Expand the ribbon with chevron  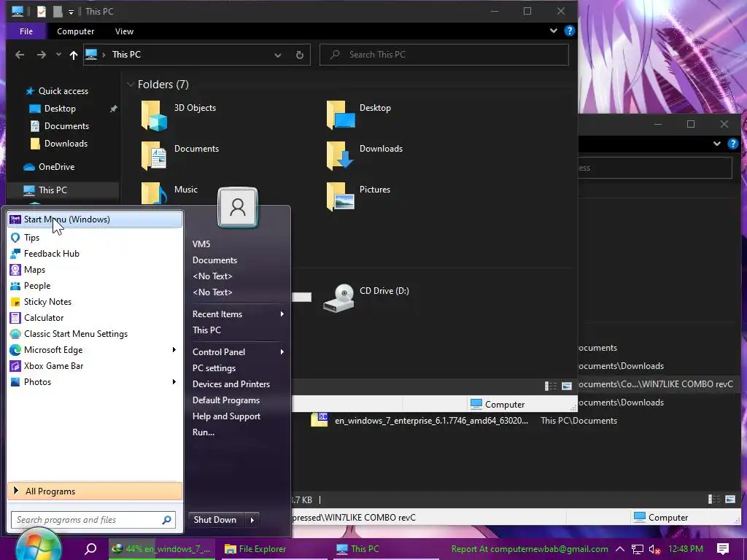coord(554,31)
